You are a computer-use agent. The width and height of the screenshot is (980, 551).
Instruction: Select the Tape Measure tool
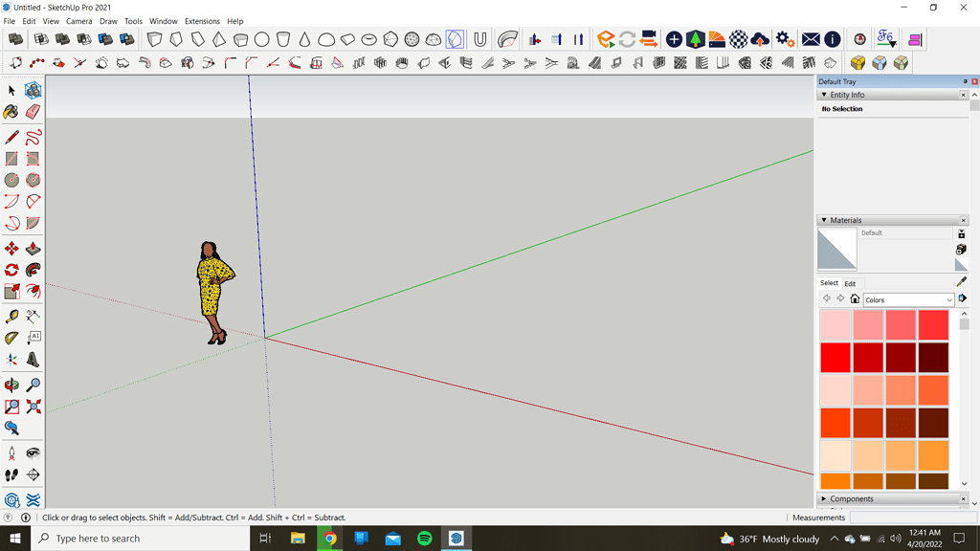coord(12,314)
